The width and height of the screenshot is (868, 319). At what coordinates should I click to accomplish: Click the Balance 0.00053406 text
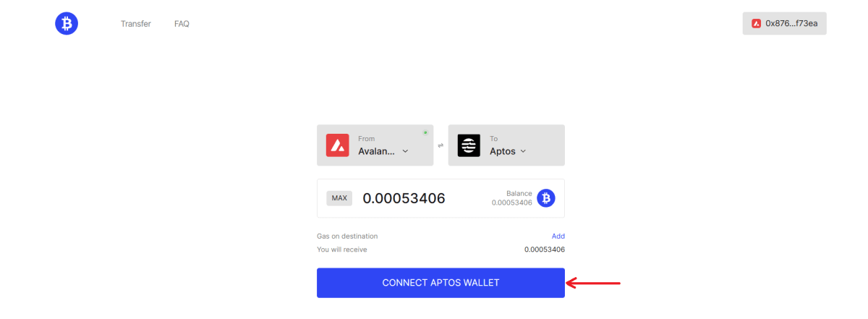[x=512, y=198]
